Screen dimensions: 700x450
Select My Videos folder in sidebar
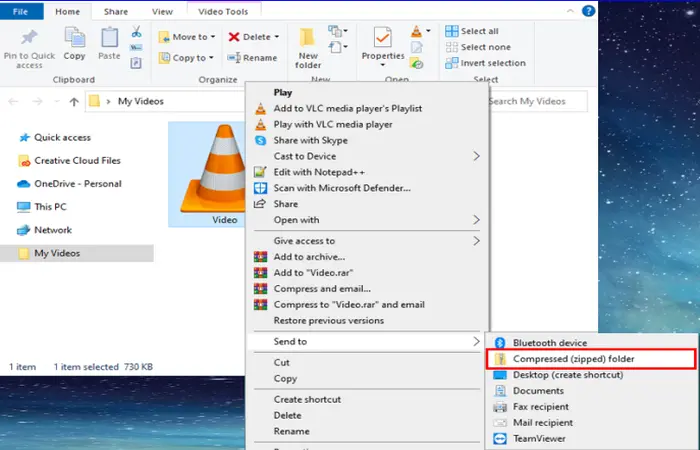77,253
